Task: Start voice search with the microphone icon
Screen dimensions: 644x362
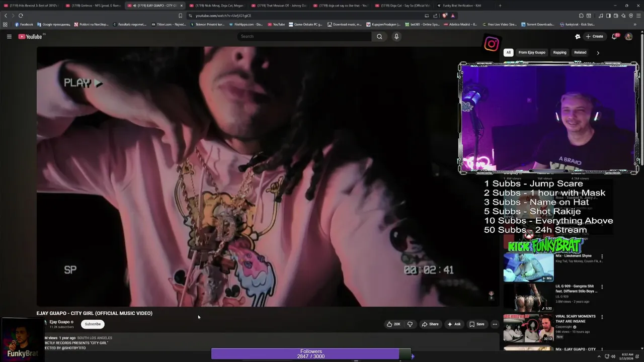Action: tap(396, 36)
